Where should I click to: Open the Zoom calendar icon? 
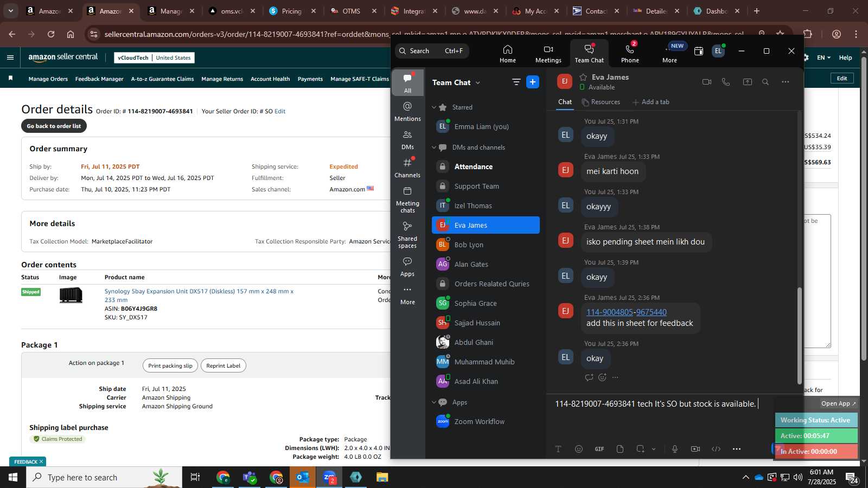(699, 51)
